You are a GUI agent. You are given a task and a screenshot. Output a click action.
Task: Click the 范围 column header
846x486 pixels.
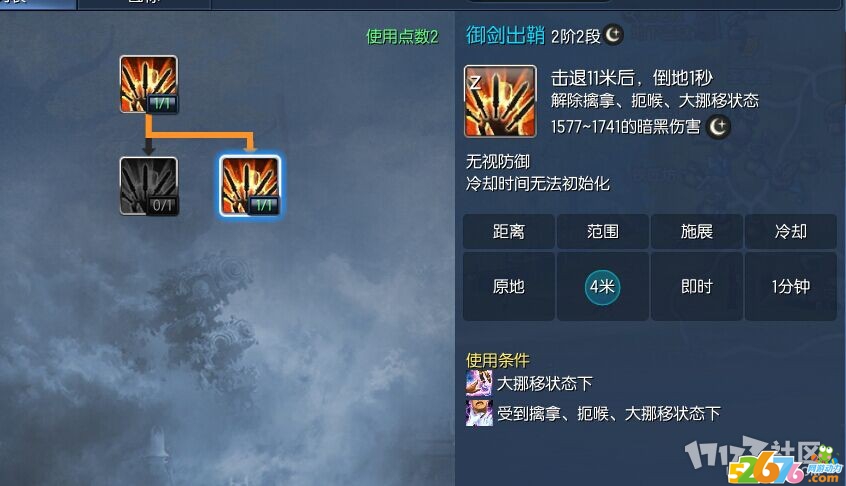603,231
